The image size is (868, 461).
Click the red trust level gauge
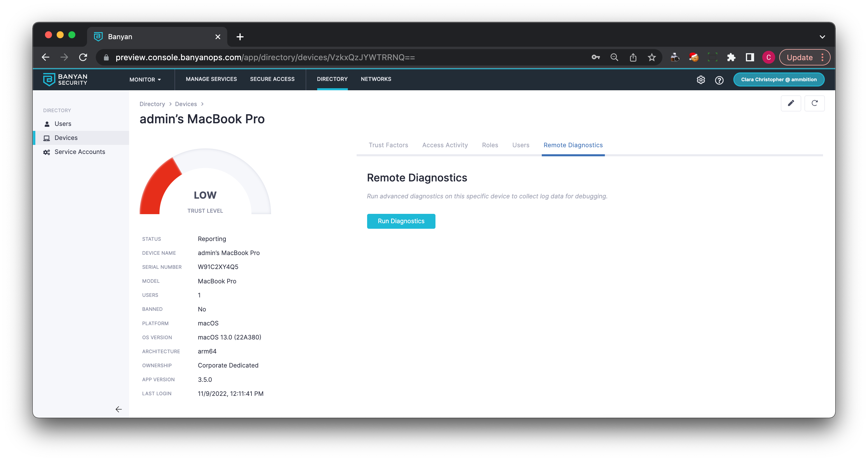coord(158,185)
